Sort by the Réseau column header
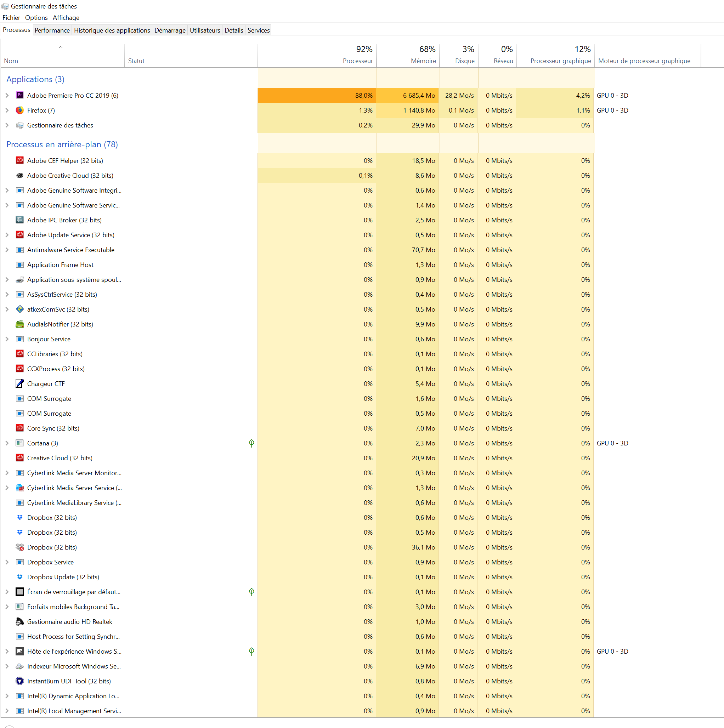This screenshot has width=724, height=728. point(498,55)
